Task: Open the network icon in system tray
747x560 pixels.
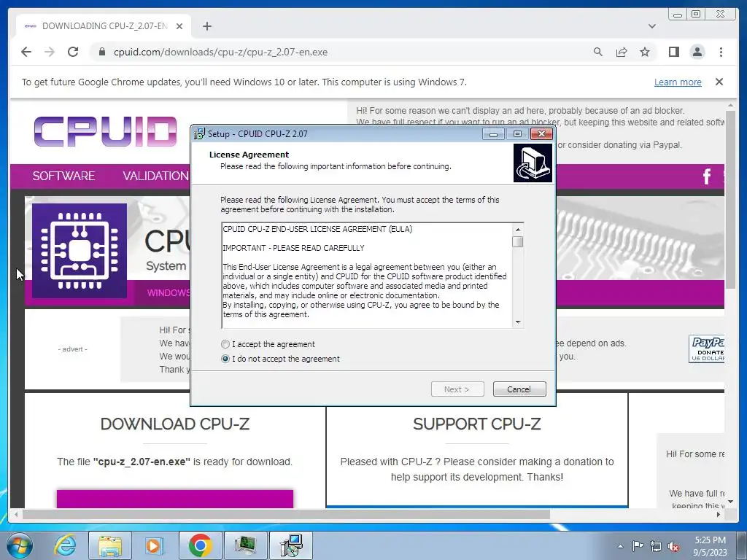Action: click(656, 546)
